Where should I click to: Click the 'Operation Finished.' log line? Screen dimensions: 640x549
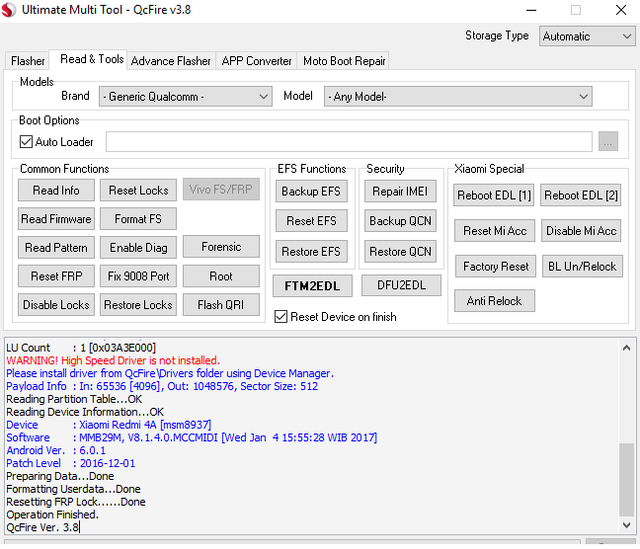[52, 515]
